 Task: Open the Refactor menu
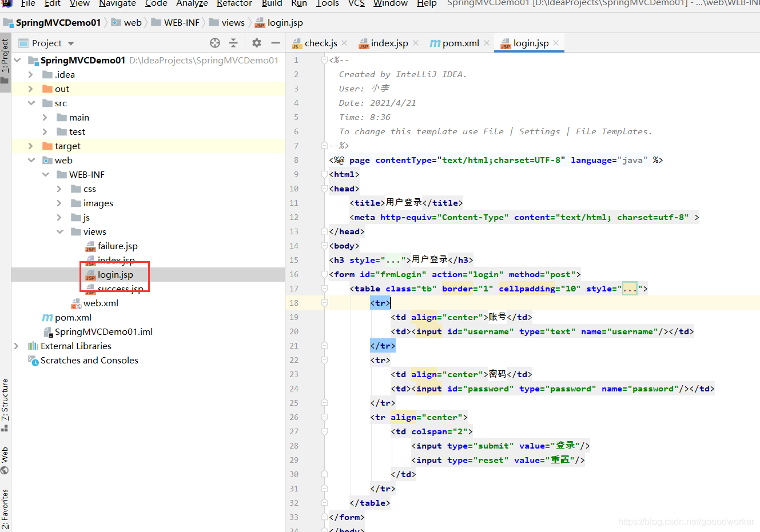click(x=234, y=3)
